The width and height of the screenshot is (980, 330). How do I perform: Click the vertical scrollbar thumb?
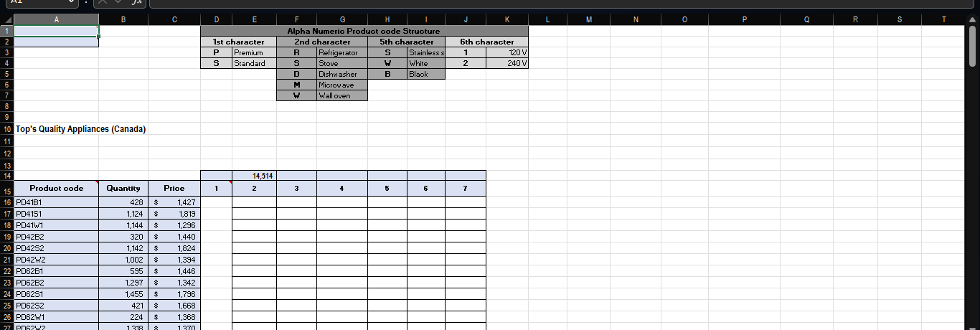(x=974, y=46)
